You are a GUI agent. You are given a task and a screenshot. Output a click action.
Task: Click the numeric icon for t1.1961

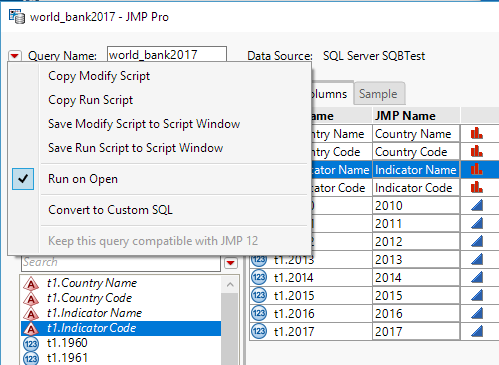[31, 358]
